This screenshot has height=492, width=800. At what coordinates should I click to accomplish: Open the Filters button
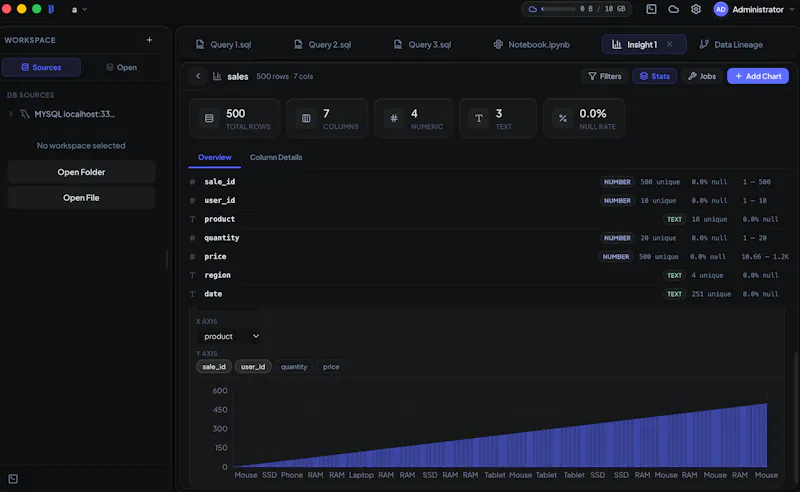tap(605, 76)
